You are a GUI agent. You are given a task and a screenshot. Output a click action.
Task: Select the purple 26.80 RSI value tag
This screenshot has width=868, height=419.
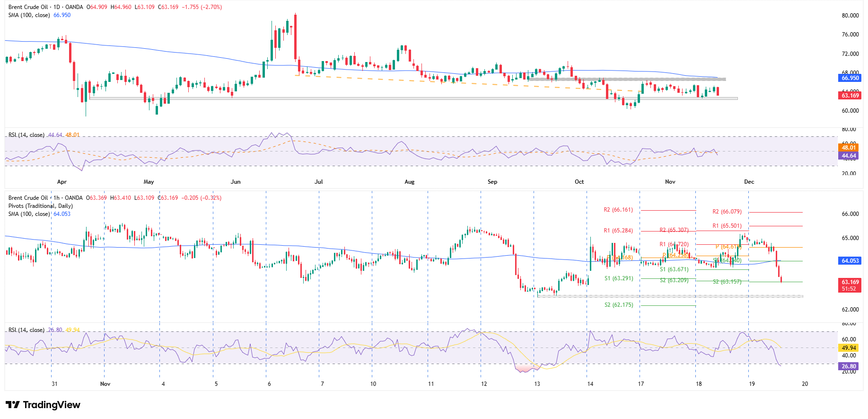point(849,366)
